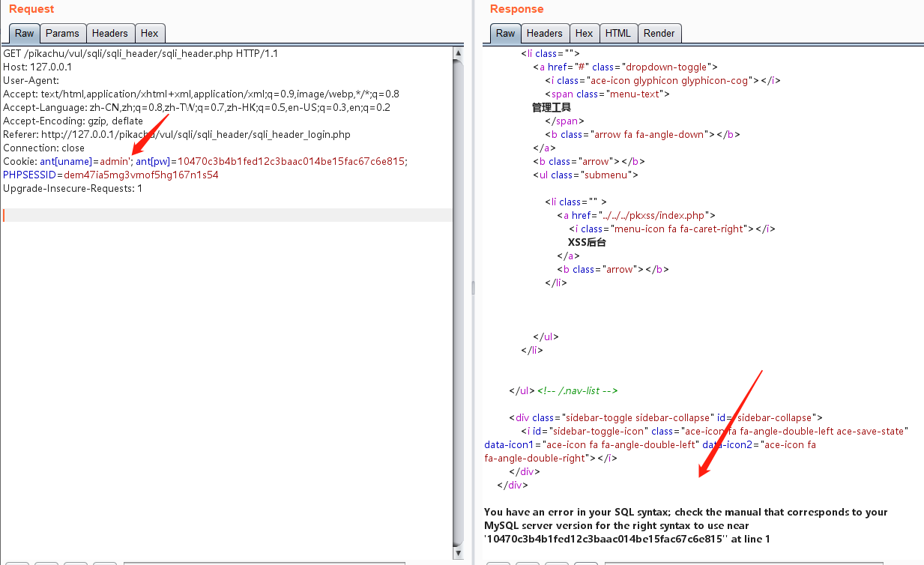Click the Response panel title
This screenshot has width=924, height=565.
pyautogui.click(x=516, y=9)
